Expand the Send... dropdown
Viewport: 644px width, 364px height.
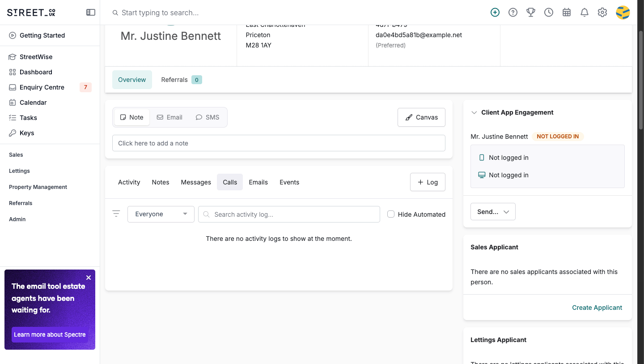coord(493,212)
